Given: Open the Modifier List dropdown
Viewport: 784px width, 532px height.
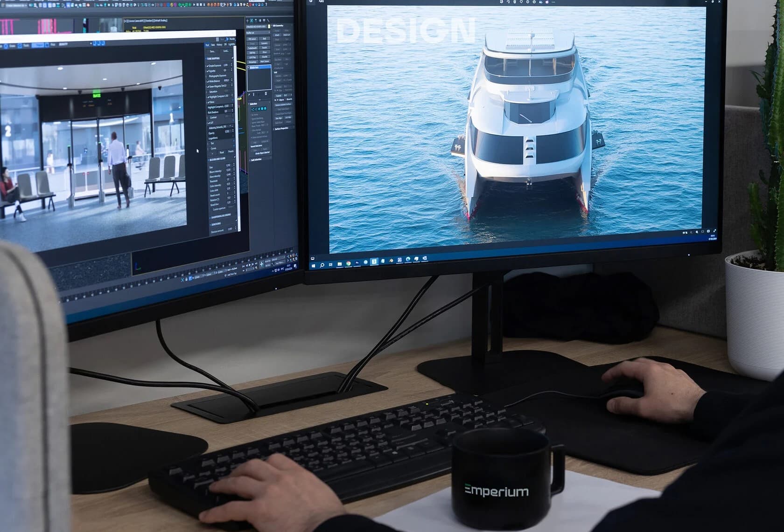Looking at the screenshot, I should click(257, 33).
